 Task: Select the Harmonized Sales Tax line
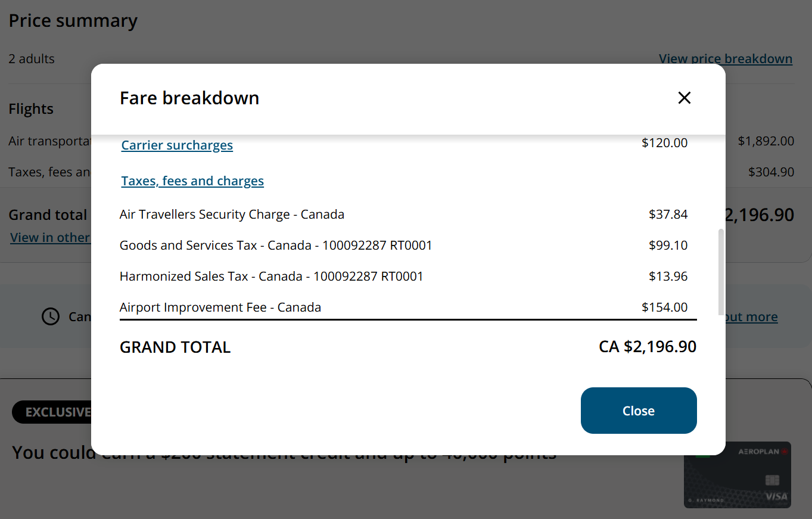[271, 276]
